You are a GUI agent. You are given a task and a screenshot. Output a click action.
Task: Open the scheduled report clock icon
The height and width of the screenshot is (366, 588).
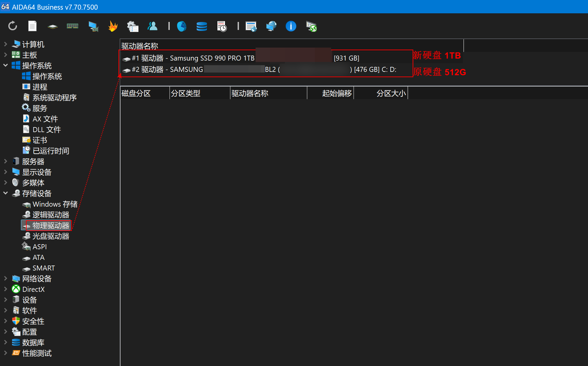[222, 26]
